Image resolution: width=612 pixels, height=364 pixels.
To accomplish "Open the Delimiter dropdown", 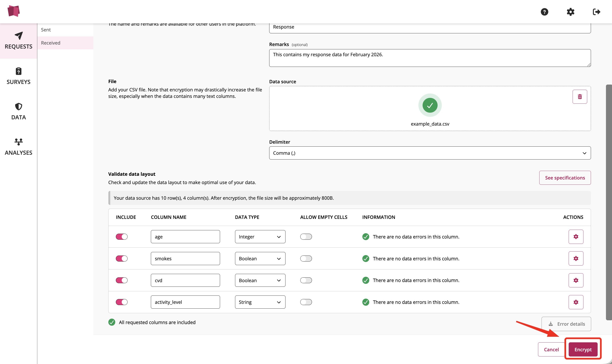I will [430, 153].
